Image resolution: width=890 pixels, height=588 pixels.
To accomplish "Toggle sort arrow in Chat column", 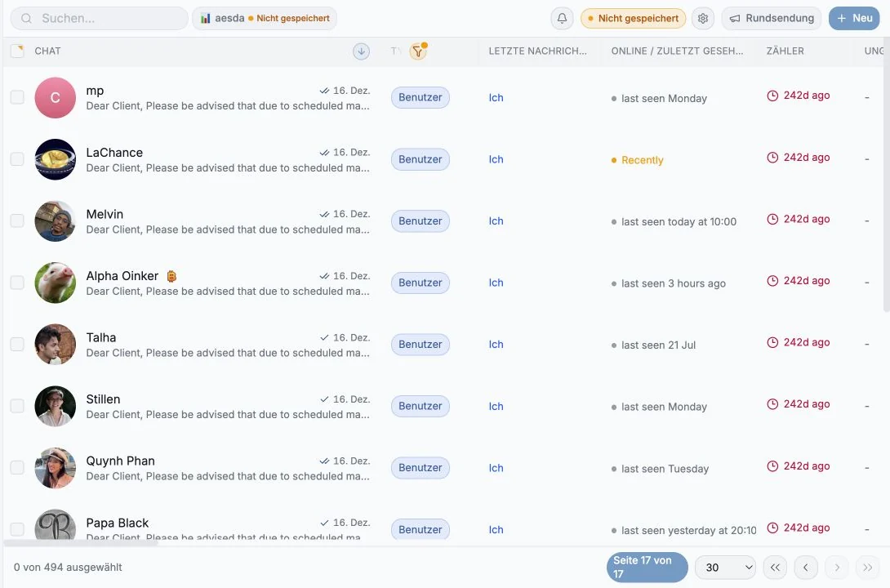I will 361,51.
